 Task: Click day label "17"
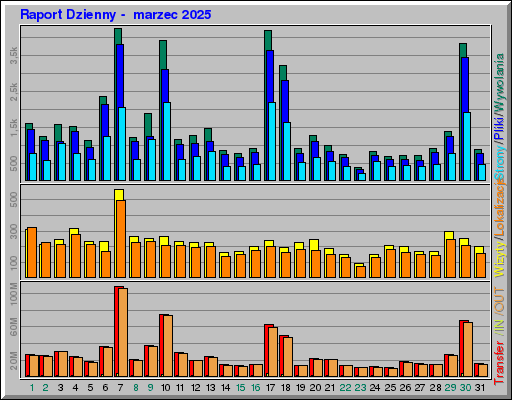pos(270,388)
